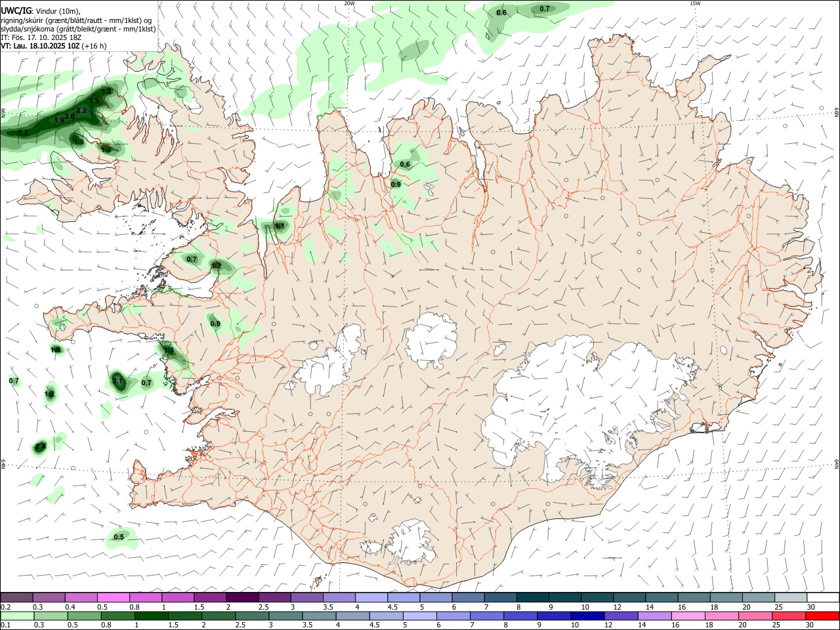Click the royal blue 9 swatch in lower legend row

[555, 616]
